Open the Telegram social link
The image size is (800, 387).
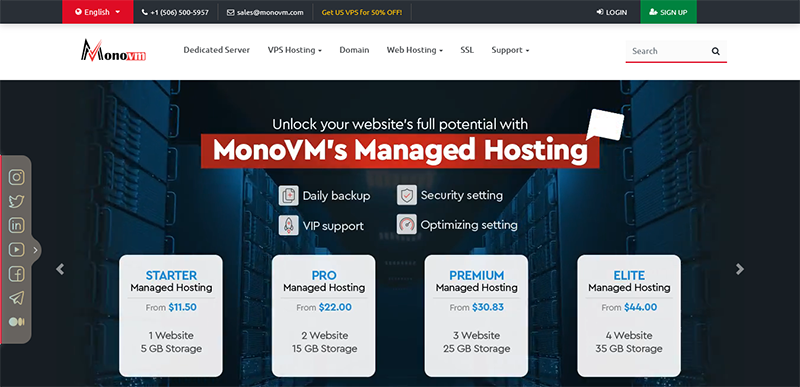click(x=17, y=298)
